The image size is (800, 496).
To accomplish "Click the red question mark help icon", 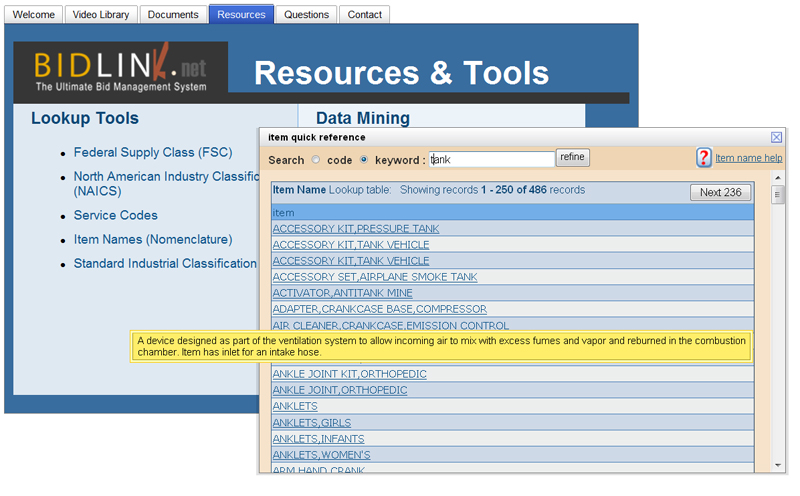I will click(704, 158).
